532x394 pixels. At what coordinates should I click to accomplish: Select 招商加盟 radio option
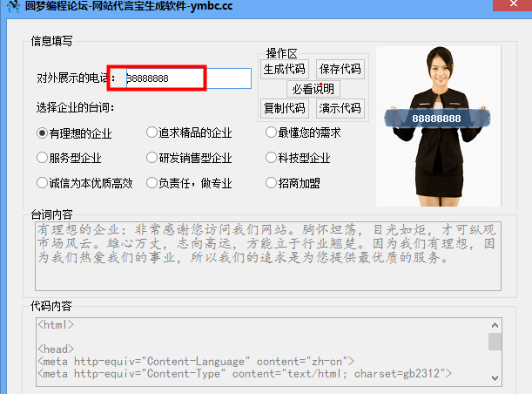293,183
